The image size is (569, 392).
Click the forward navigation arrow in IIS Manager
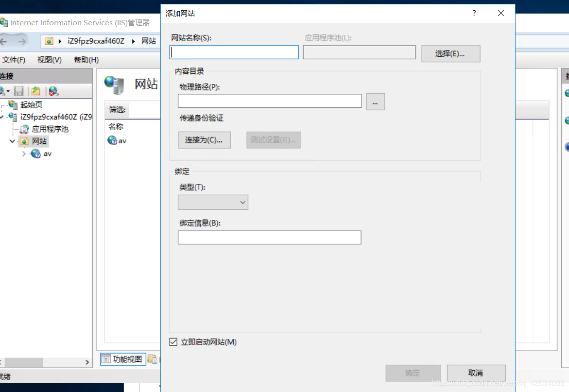(x=22, y=41)
